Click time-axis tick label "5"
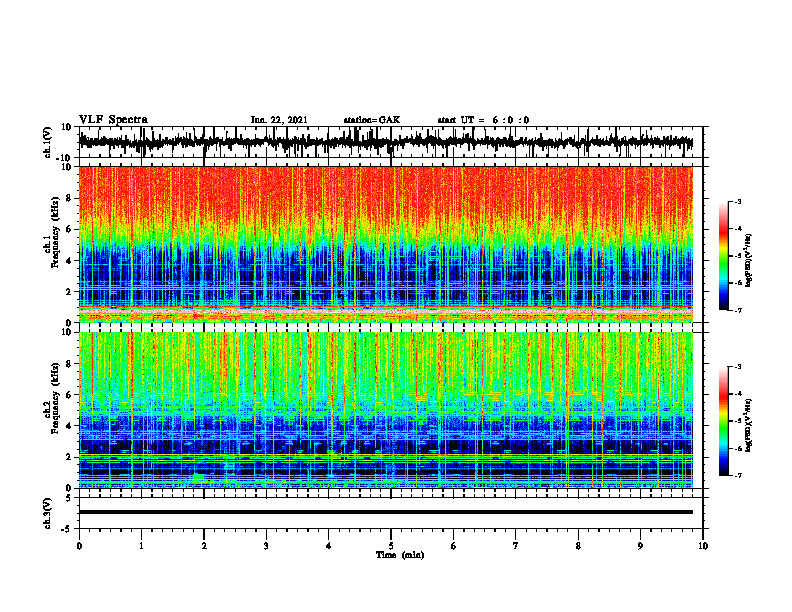Image resolution: width=792 pixels, height=612 pixels. (x=391, y=546)
